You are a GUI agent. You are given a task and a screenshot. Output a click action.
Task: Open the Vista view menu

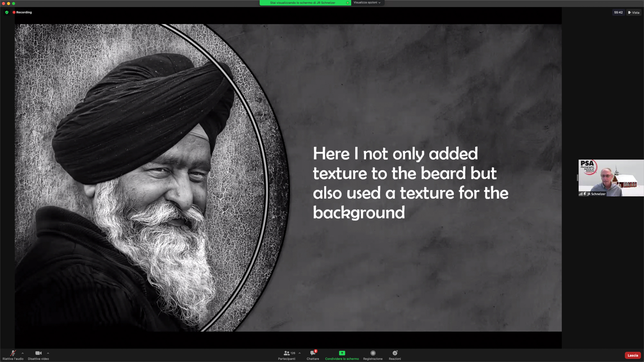point(634,13)
